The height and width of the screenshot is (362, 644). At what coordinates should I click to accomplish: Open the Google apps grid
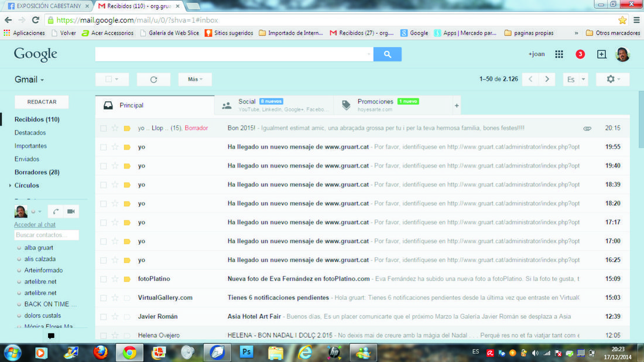pos(559,54)
